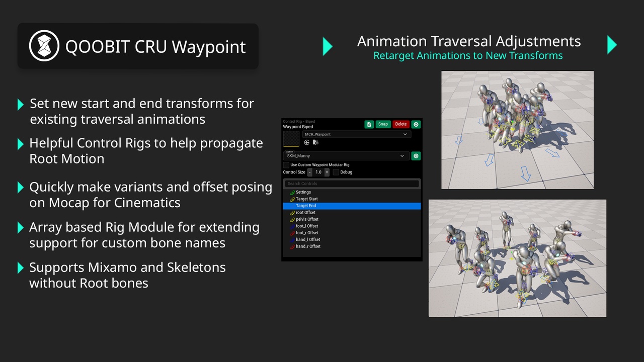Viewport: 644px width, 362px height.
Task: Click the 'Animation Traversal Adjustments' heading
Action: tap(469, 41)
